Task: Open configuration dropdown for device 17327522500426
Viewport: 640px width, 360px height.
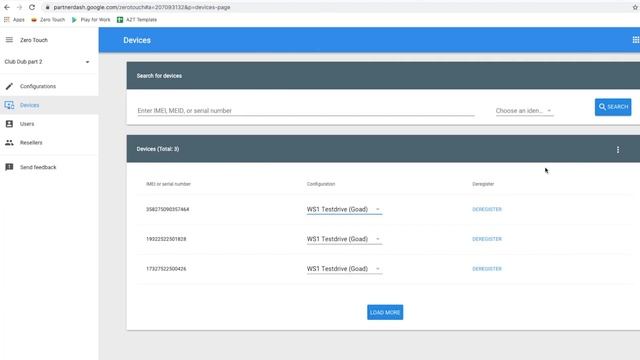Action: (344, 269)
